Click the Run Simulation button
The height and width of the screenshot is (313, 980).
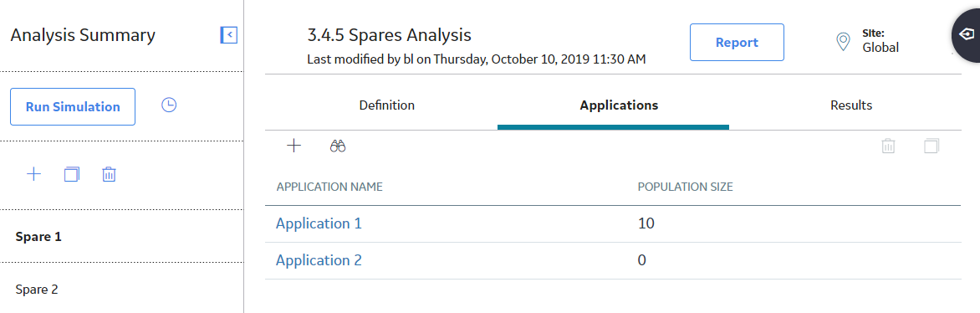click(73, 106)
